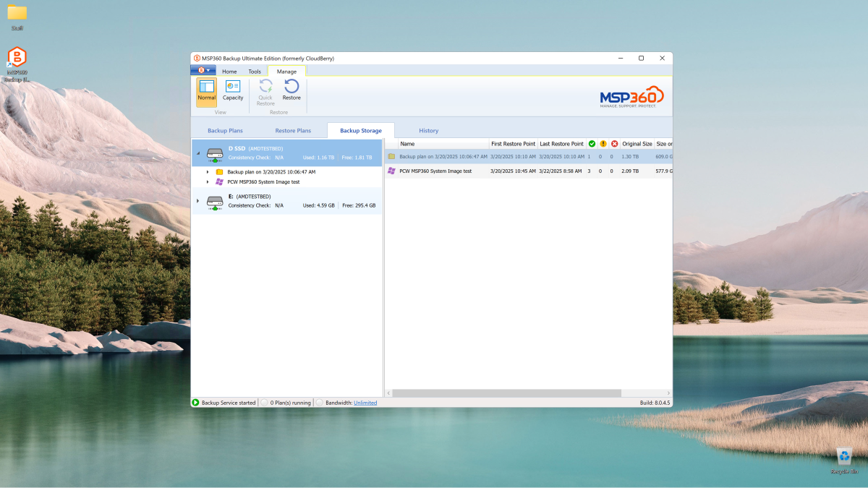Screen dimensions: 868x488
Task: Click the Plan(s) running status indicator
Action: (x=264, y=403)
